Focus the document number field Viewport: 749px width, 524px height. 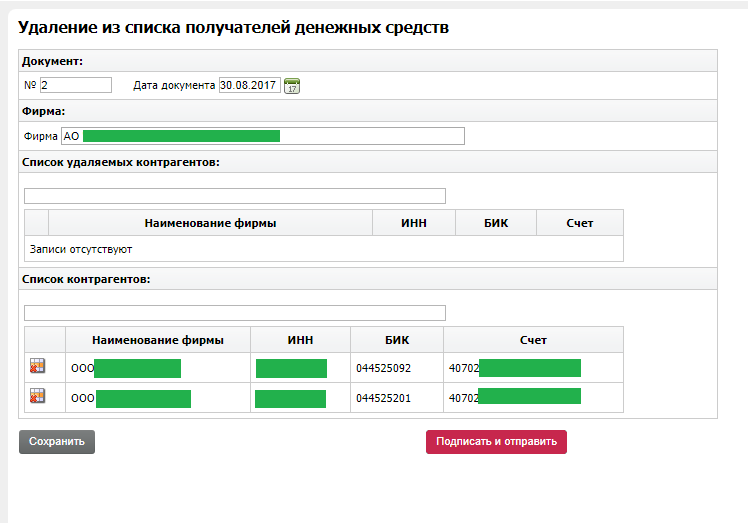coord(76,85)
